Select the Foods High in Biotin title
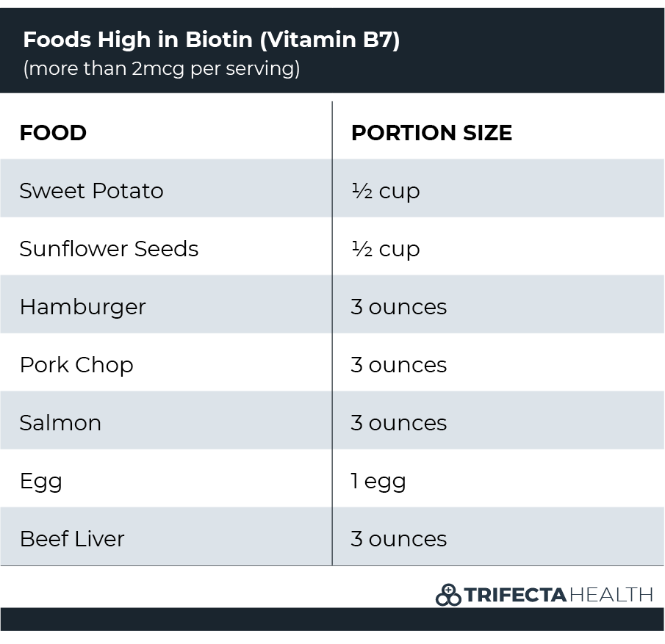This screenshot has width=665, height=644. pyautogui.click(x=211, y=40)
